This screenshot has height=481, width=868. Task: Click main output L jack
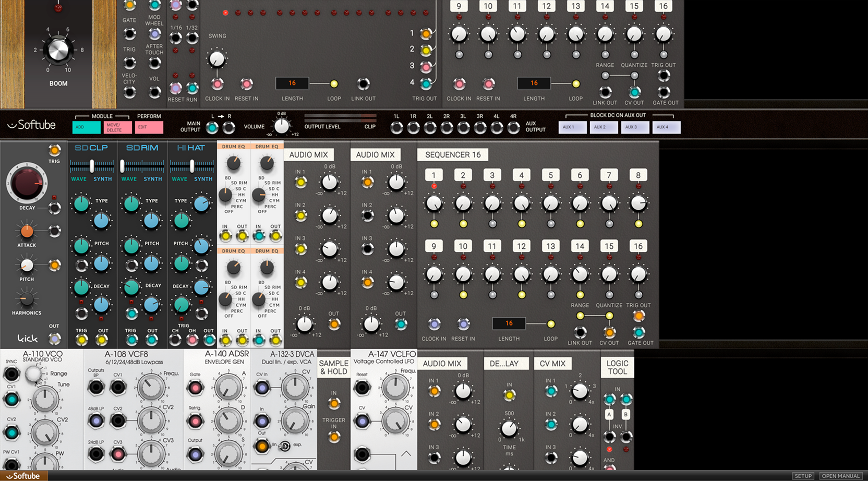point(212,127)
